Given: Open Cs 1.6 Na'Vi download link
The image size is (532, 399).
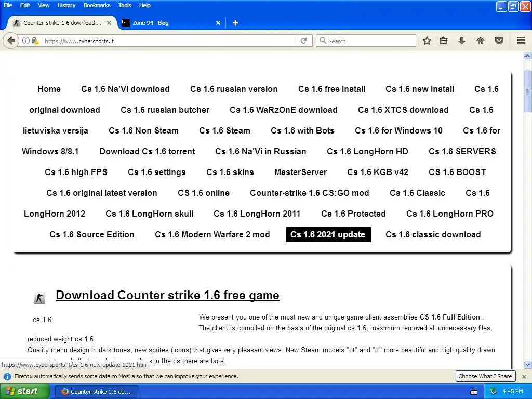Looking at the screenshot, I should [x=125, y=89].
